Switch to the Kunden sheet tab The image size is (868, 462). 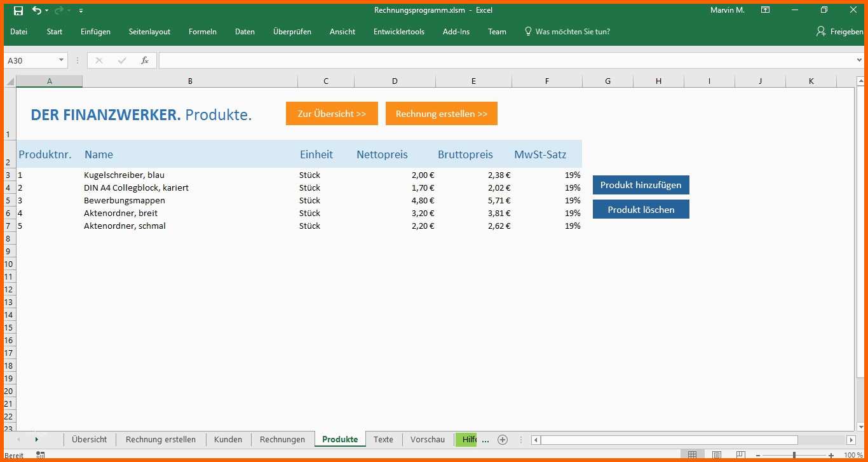[x=228, y=439]
